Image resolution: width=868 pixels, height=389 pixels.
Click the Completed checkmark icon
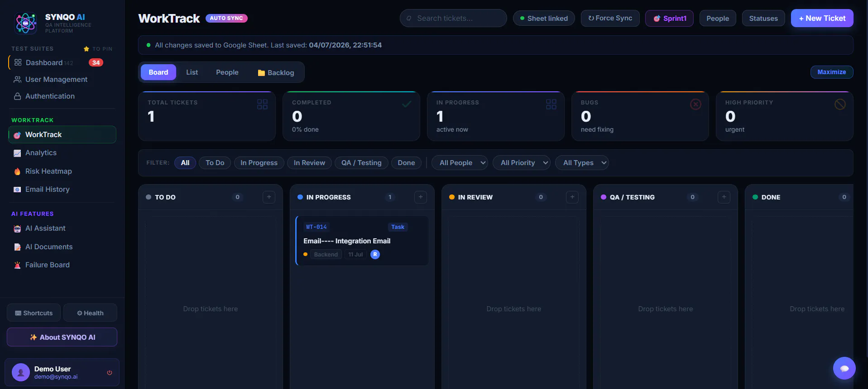click(x=407, y=104)
